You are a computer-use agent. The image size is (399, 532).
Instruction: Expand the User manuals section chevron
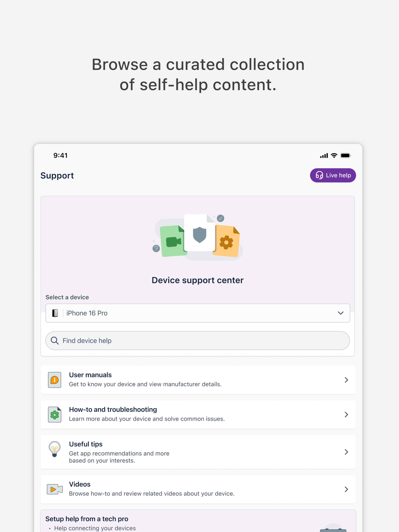pyautogui.click(x=346, y=380)
